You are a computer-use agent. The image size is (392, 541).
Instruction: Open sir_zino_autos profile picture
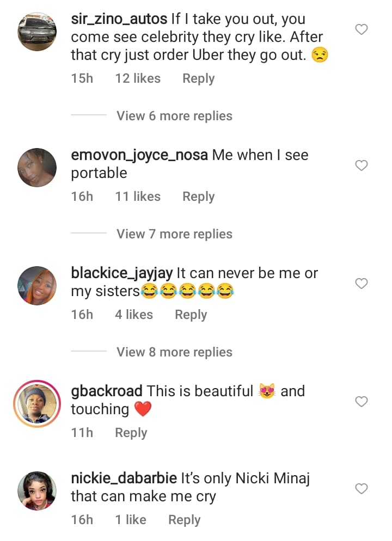pos(37,32)
